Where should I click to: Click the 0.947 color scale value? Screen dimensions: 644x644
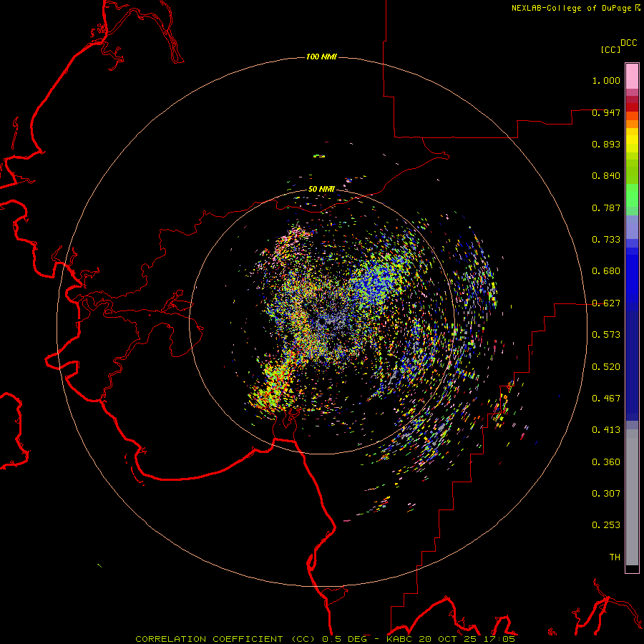[x=606, y=112]
